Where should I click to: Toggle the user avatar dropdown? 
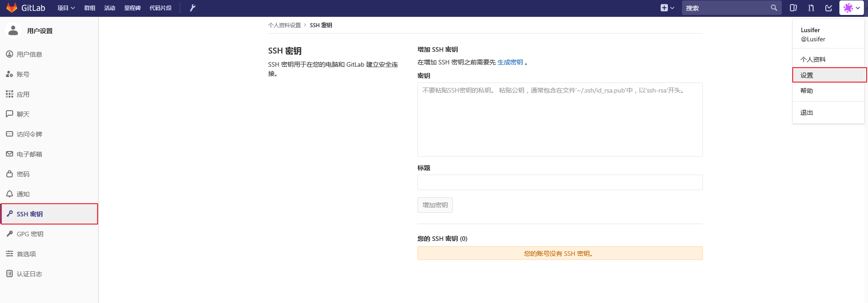point(851,8)
